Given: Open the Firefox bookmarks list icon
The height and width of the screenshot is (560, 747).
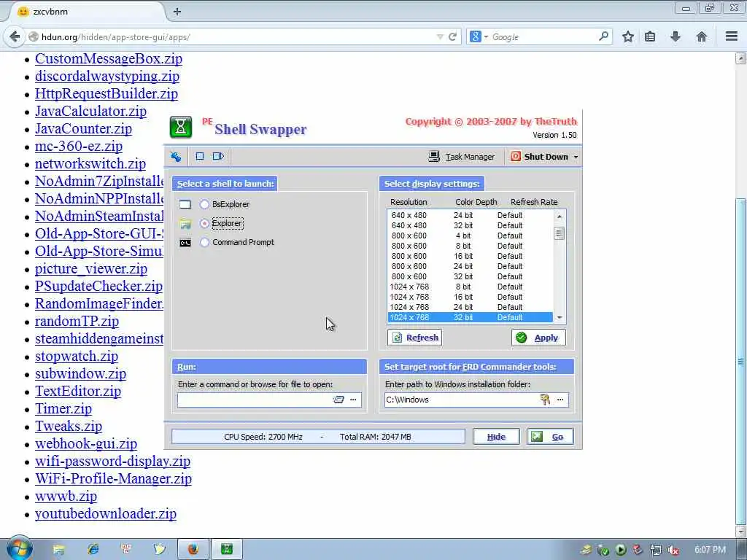Looking at the screenshot, I should tap(650, 36).
